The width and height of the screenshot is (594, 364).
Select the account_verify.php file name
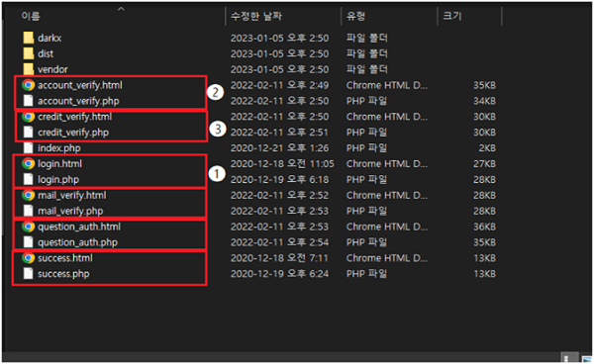[x=78, y=101]
